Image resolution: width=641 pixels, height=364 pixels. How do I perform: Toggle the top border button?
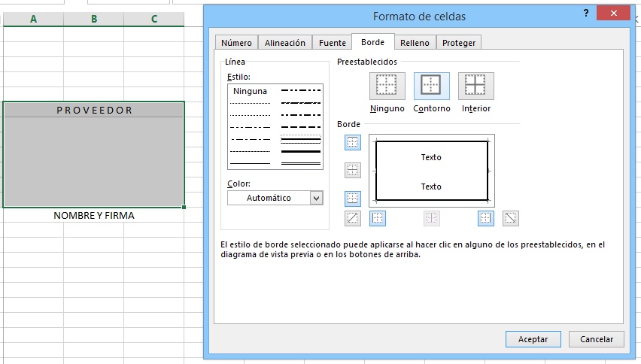353,142
